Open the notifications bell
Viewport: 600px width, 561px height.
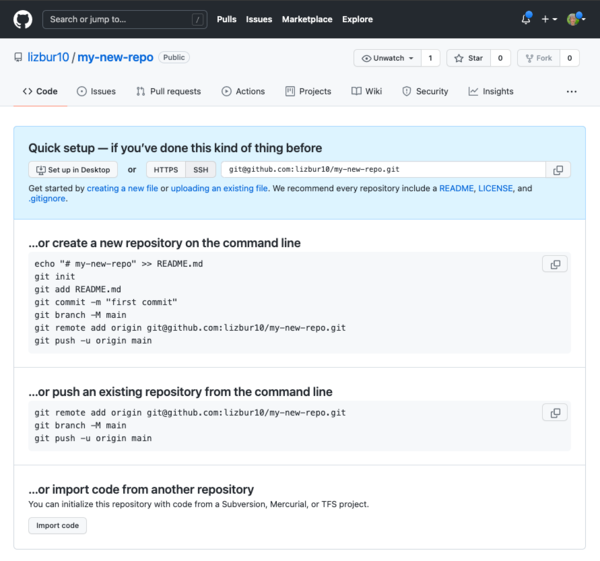[x=526, y=19]
